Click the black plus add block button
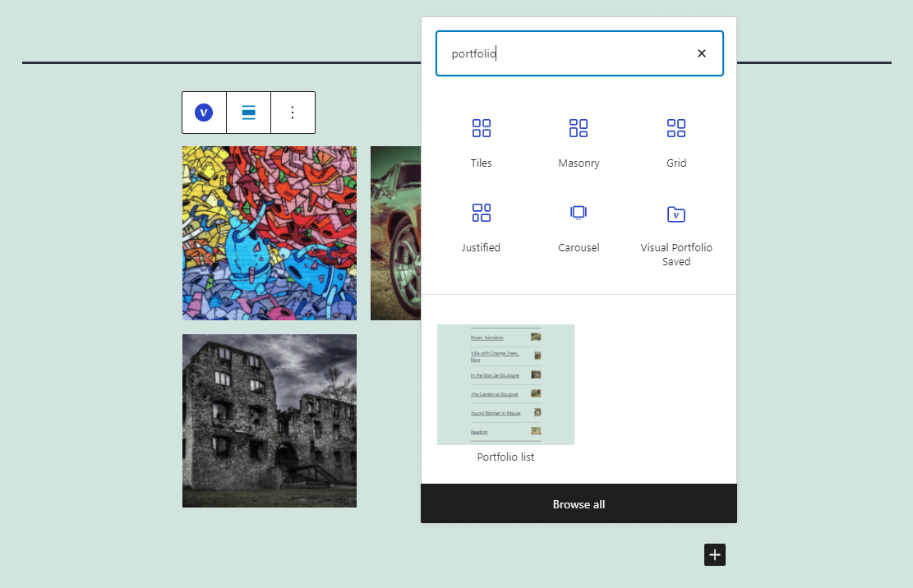Image resolution: width=913 pixels, height=588 pixels. [715, 555]
